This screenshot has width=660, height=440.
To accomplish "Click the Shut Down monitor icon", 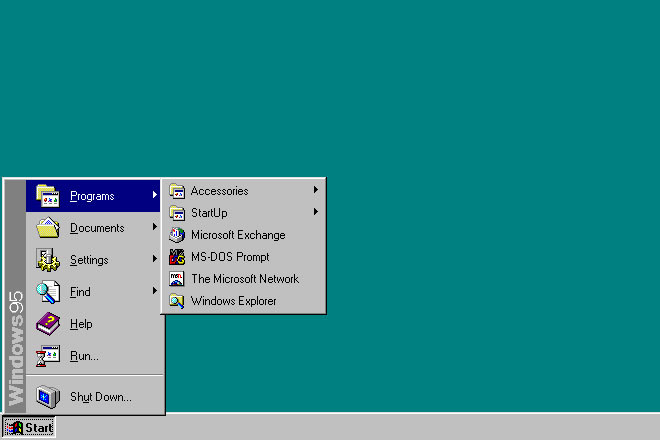I will click(x=48, y=397).
